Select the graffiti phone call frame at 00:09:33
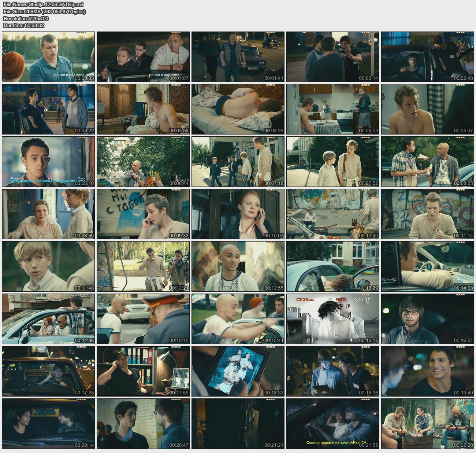Image resolution: width=476 pixels, height=453 pixels. [143, 214]
